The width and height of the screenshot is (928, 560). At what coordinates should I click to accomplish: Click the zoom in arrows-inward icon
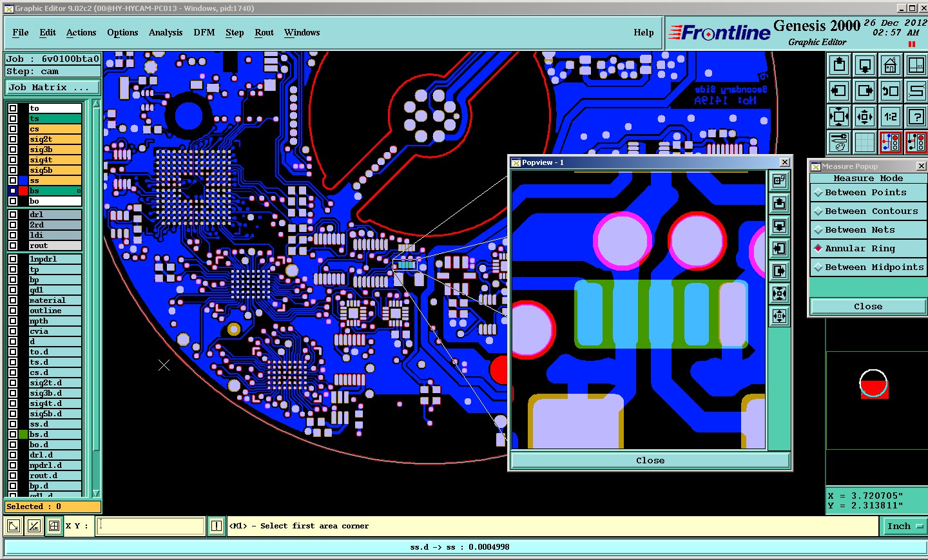pyautogui.click(x=839, y=117)
